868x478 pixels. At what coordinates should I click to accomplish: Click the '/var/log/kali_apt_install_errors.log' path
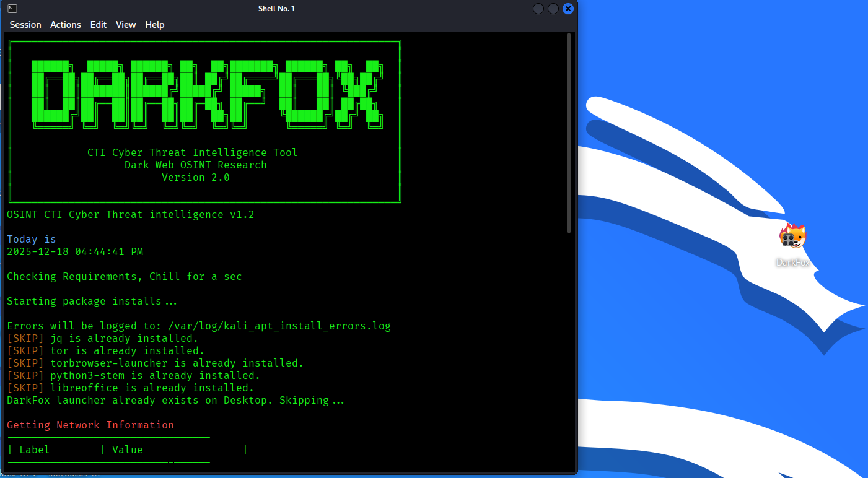279,326
